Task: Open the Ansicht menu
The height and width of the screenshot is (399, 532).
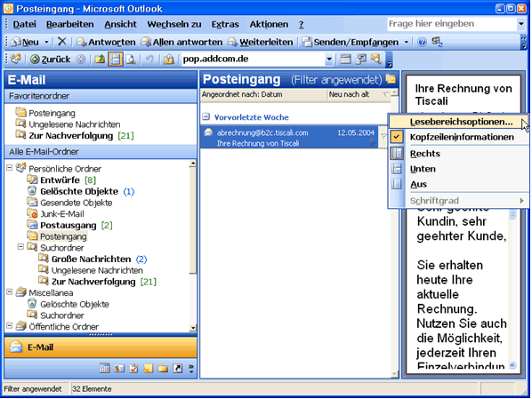Action: coord(120,24)
